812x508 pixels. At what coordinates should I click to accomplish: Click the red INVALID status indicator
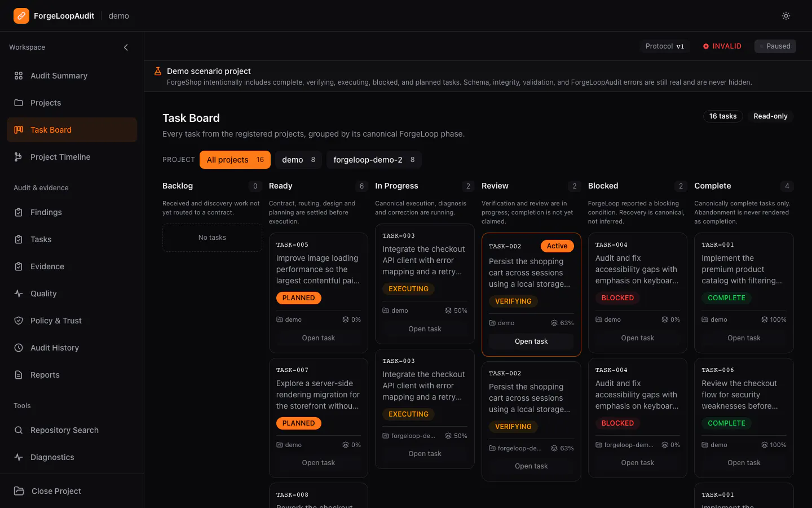(722, 46)
